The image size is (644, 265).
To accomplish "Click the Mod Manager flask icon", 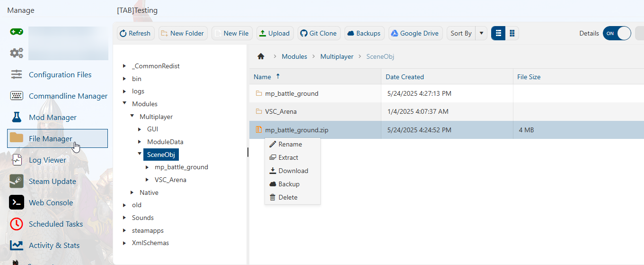I will point(17,117).
